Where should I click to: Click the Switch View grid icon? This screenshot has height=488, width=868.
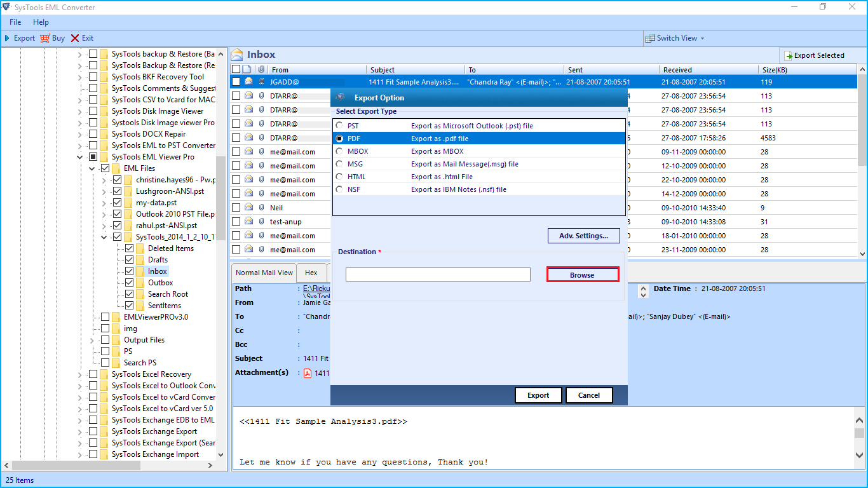pos(649,38)
